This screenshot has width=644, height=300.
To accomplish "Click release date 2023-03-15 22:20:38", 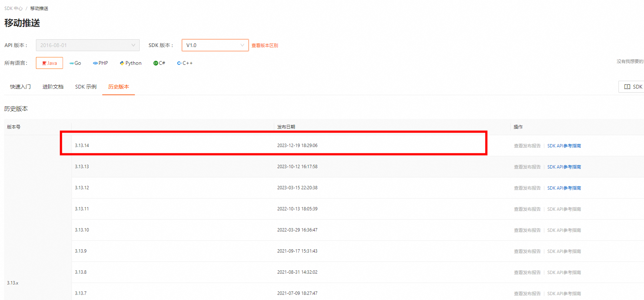I will point(297,188).
